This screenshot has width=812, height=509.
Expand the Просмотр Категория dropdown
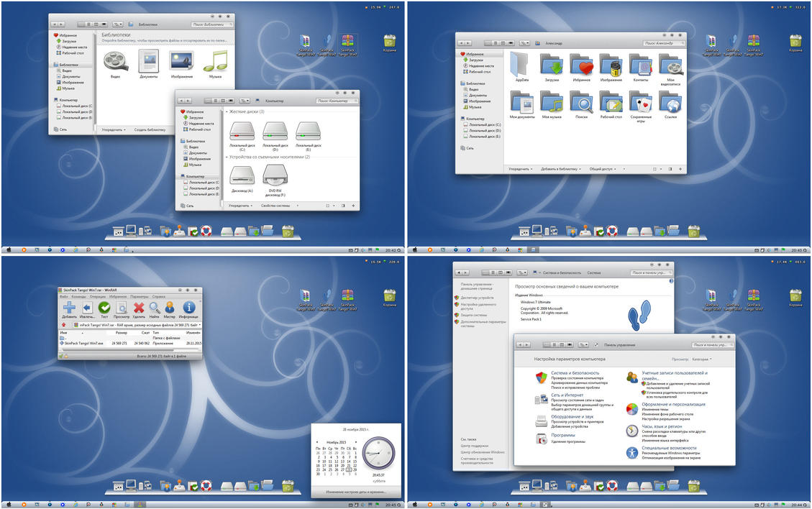tap(701, 359)
